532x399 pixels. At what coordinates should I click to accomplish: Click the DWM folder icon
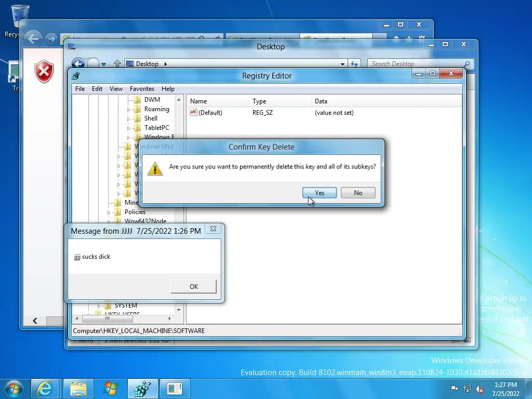(x=137, y=99)
